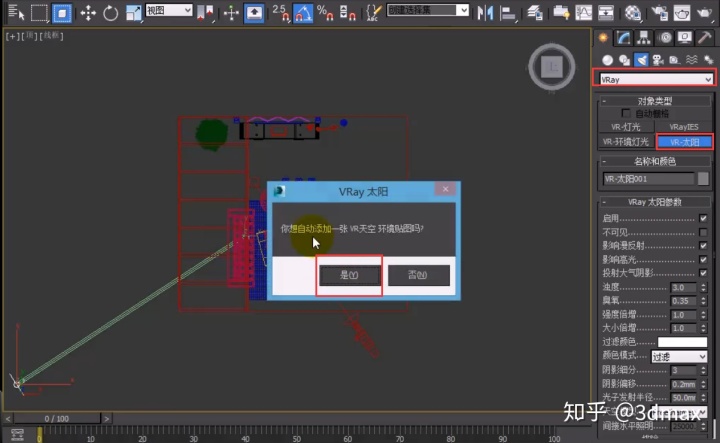Activate the Select and Rotate tool
Image resolution: width=720 pixels, height=443 pixels.
[110, 13]
